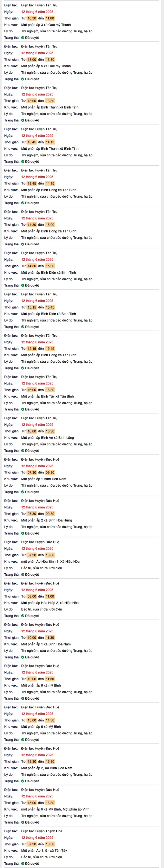Click status icon for ấp 2 xã Bình Hòa Hưng

click(23, 533)
